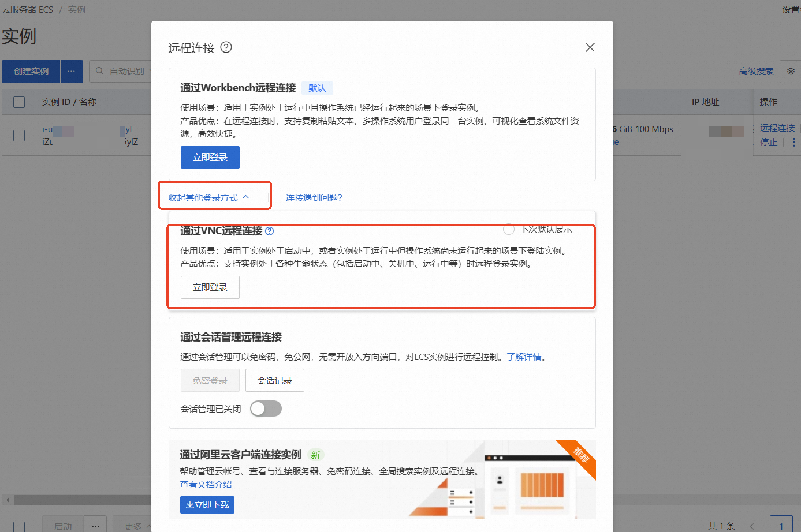Check the instance row checkbox

pos(19,136)
